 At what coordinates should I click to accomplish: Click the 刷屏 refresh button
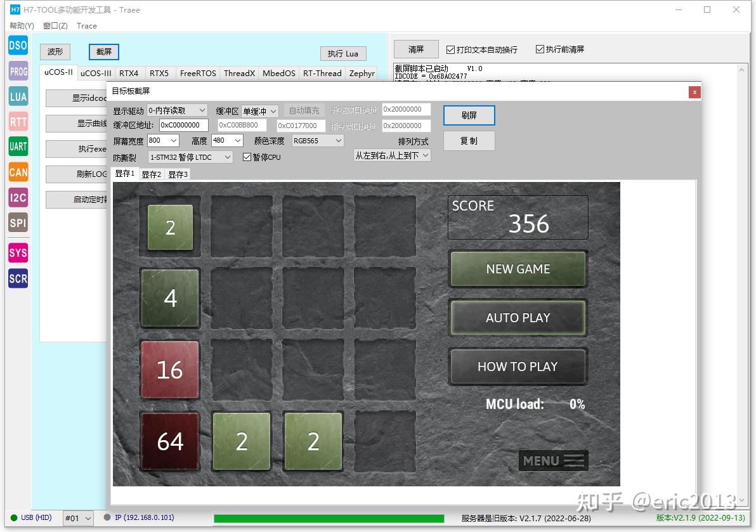point(468,115)
